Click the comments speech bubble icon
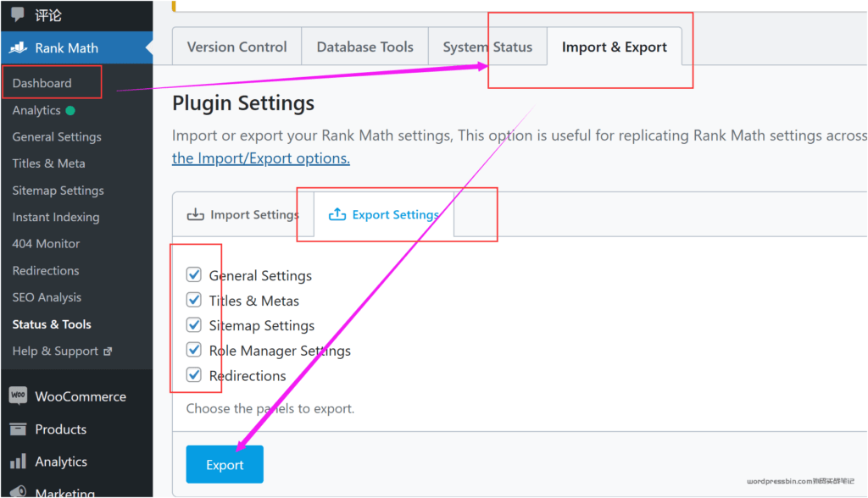This screenshot has height=498, width=868. pyautogui.click(x=18, y=14)
